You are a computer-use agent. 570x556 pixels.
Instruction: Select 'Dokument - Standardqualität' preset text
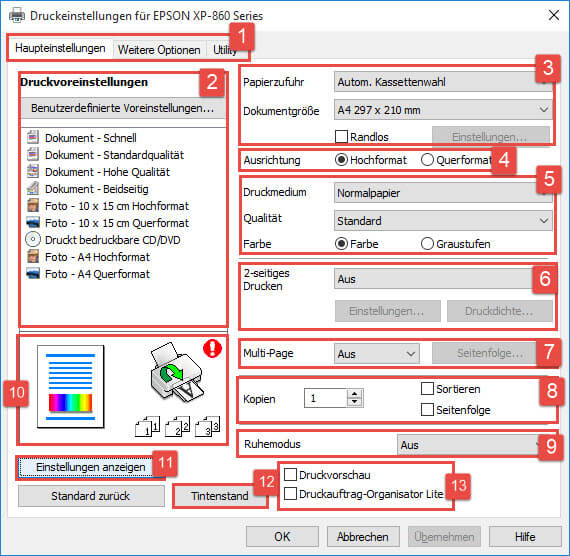(x=115, y=155)
